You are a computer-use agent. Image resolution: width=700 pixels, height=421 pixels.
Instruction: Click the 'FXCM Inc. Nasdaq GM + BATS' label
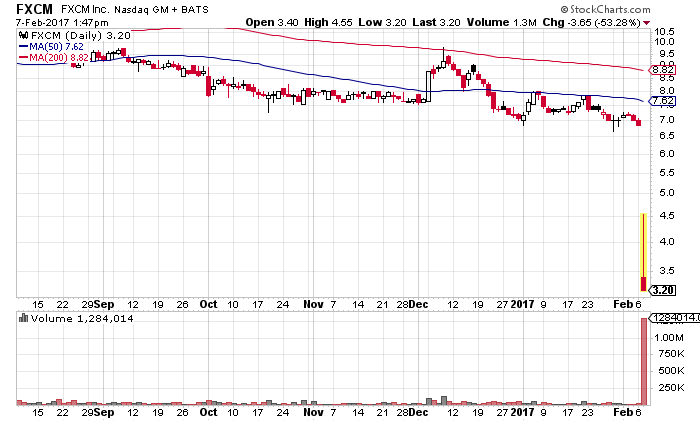click(x=135, y=9)
